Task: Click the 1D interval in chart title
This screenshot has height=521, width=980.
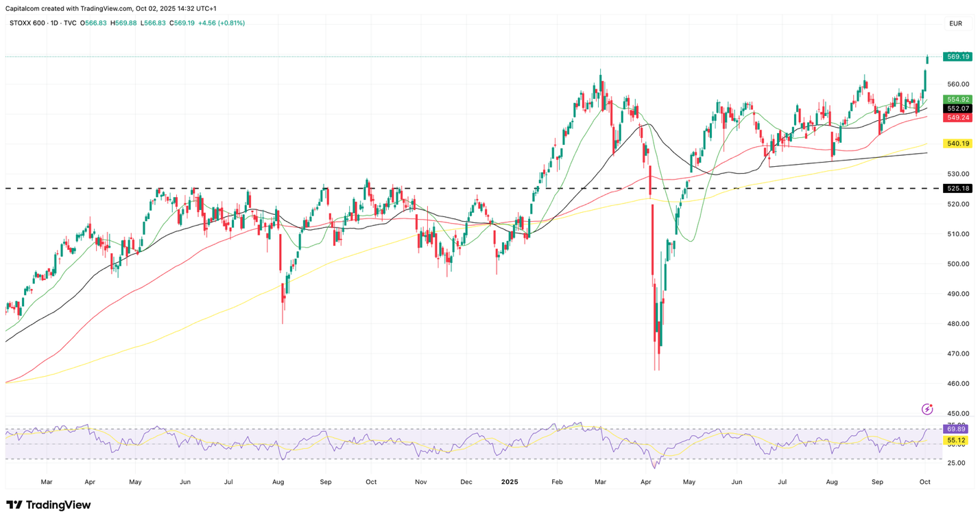Action: click(x=54, y=23)
